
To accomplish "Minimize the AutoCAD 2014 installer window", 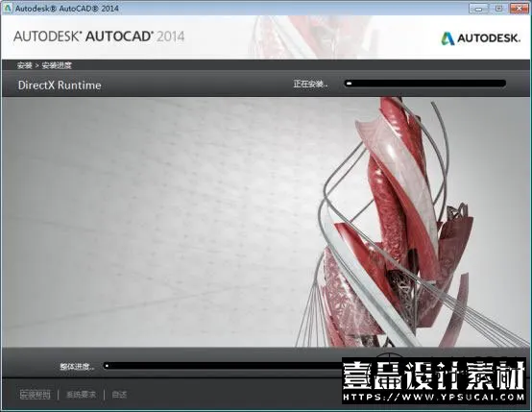I will (478, 9).
